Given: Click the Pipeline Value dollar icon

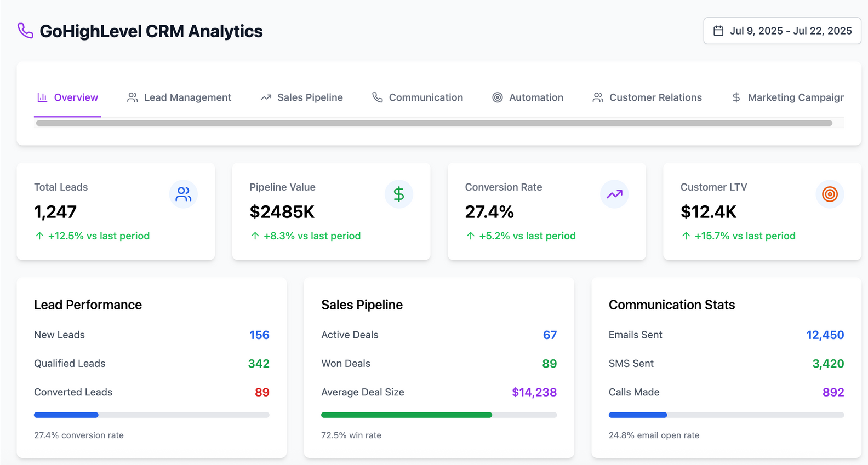Looking at the screenshot, I should (399, 194).
